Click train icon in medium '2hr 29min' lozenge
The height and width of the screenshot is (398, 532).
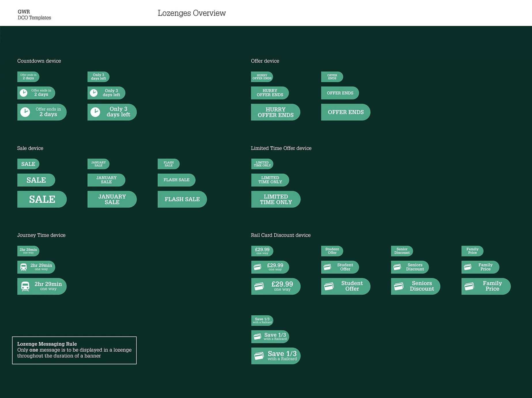[24, 267]
